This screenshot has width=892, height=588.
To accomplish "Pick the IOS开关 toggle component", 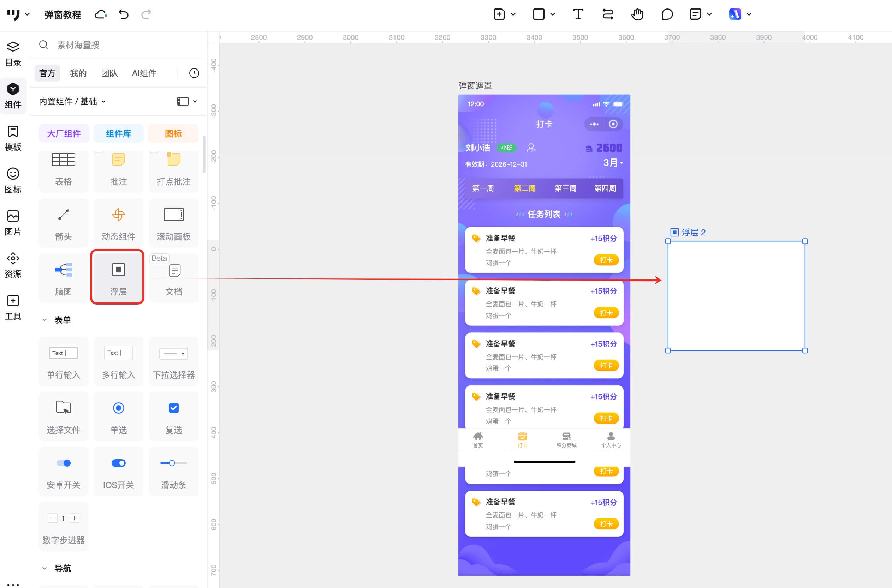I will [x=119, y=472].
